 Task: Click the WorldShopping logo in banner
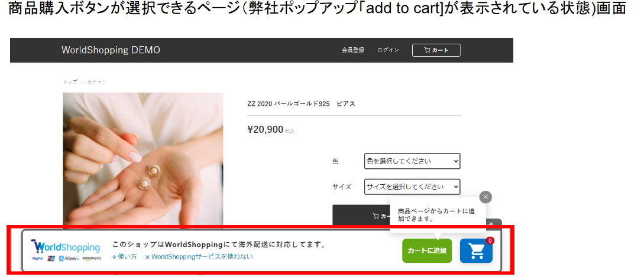click(66, 247)
